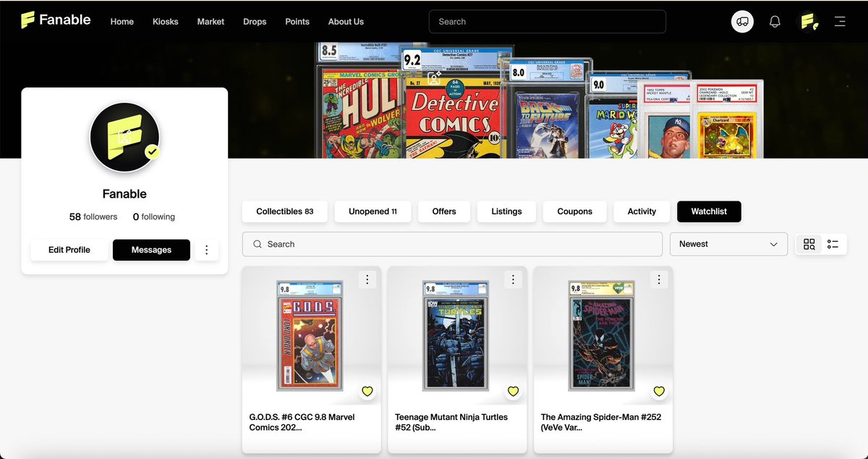The width and height of the screenshot is (868, 459).
Task: Focus the watchlist Search field
Action: pyautogui.click(x=452, y=244)
